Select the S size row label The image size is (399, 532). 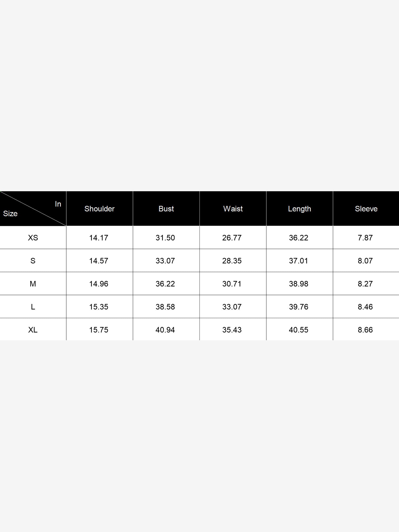coord(33,261)
